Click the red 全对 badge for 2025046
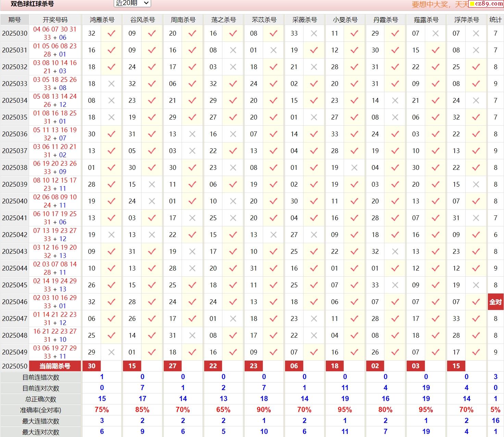The height and width of the screenshot is (437, 504). pos(495,302)
